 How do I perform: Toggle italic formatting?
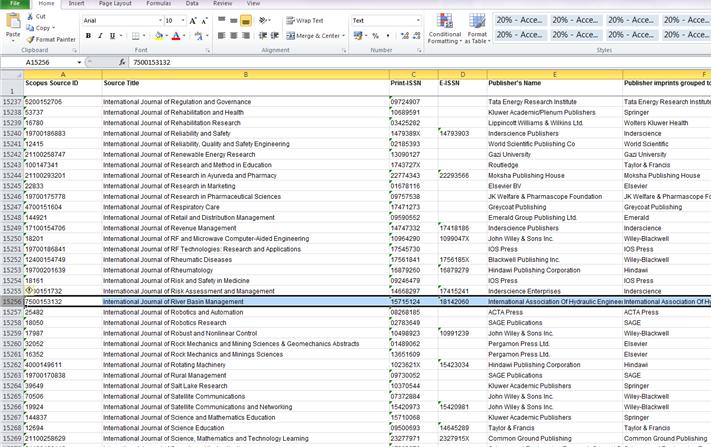point(100,36)
